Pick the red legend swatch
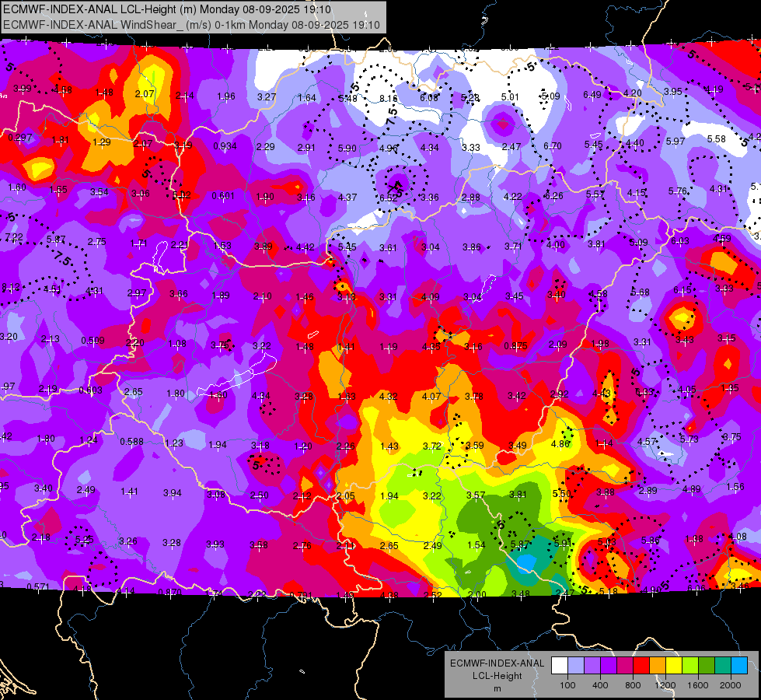Image resolution: width=761 pixels, height=700 pixels. tap(641, 665)
